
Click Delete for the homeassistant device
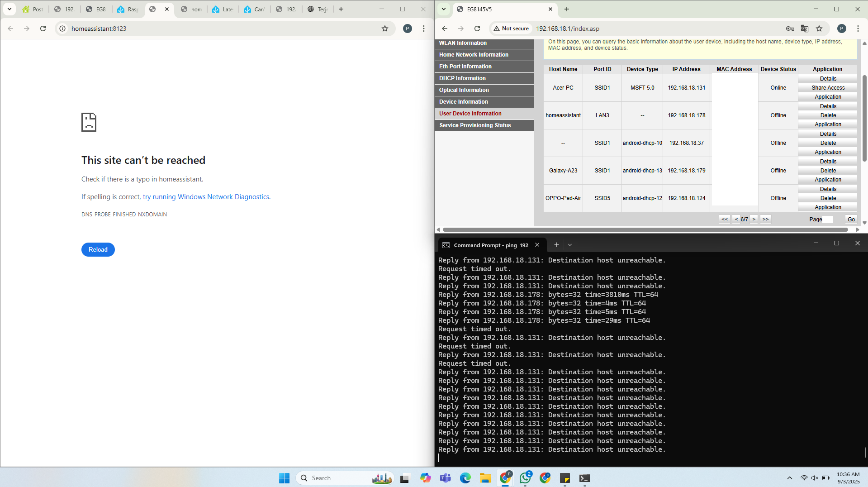tap(828, 115)
